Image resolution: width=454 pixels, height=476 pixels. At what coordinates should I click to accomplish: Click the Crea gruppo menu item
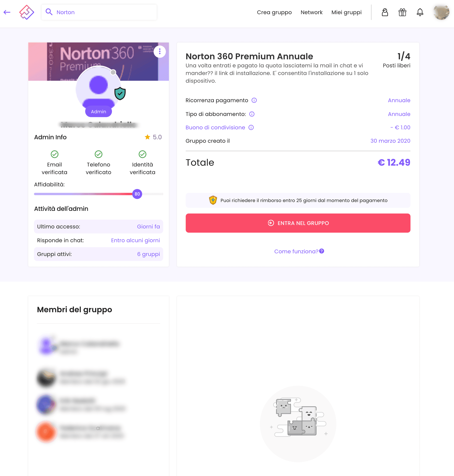(x=274, y=12)
